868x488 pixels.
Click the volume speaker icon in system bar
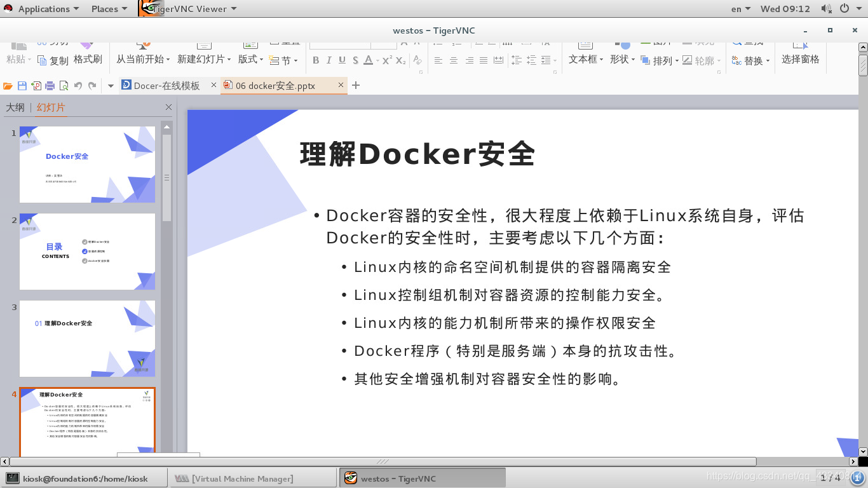coord(827,9)
